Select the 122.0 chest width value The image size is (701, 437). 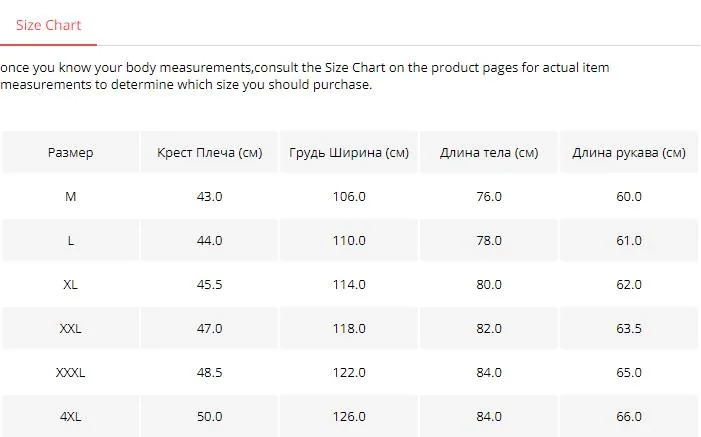pos(349,373)
